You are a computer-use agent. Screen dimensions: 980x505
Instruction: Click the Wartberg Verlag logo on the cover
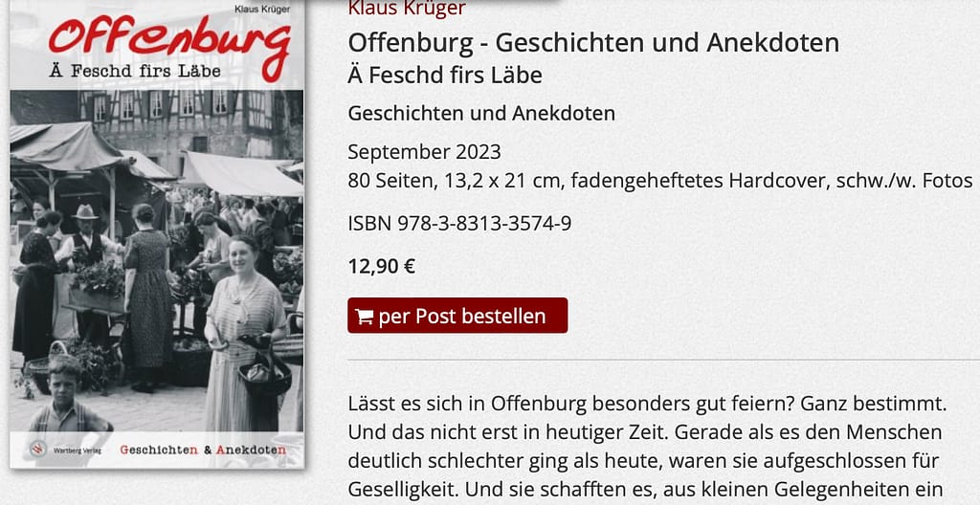tap(65, 450)
